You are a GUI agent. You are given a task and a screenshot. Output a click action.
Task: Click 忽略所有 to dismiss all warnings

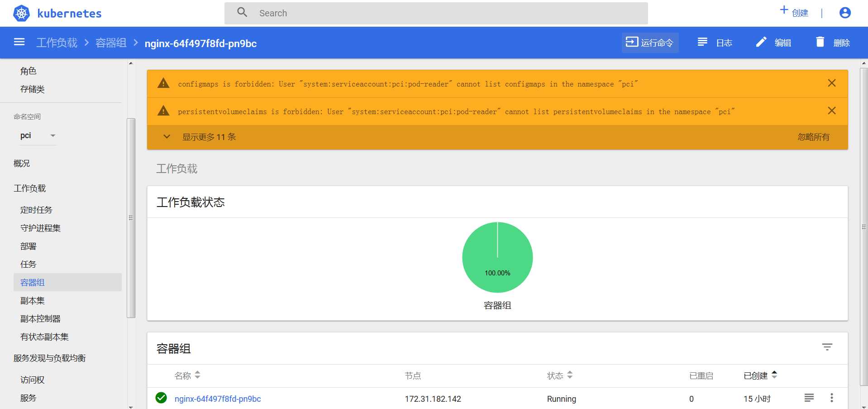click(813, 137)
